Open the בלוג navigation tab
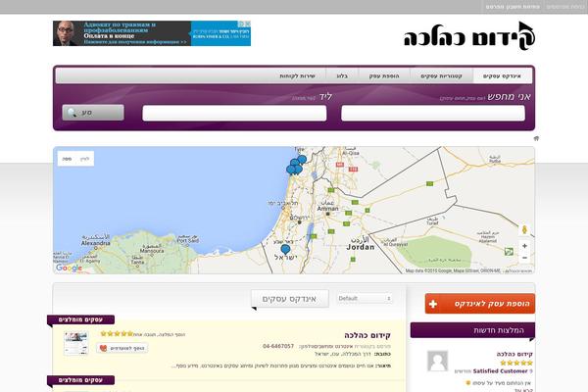 click(x=342, y=76)
